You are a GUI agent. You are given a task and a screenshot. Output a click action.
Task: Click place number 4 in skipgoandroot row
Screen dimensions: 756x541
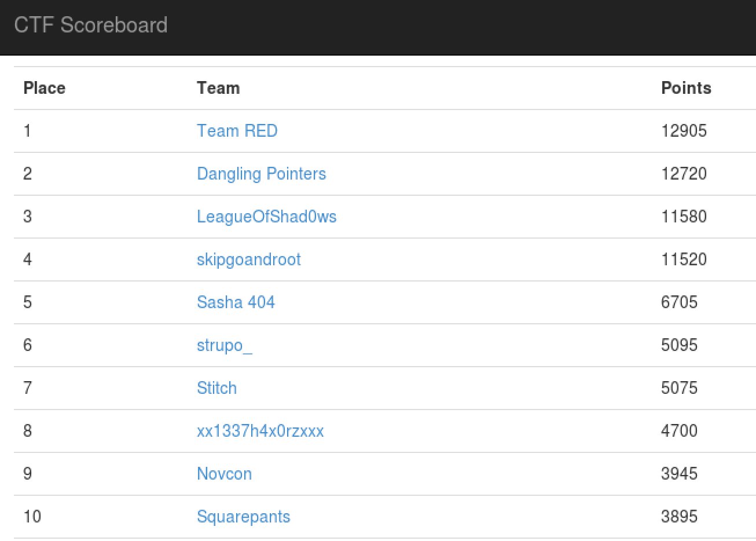point(27,259)
